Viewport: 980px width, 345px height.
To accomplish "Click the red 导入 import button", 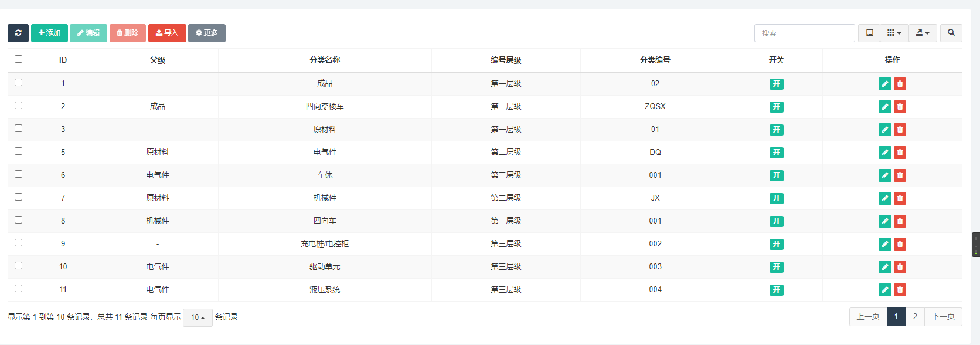I will (x=167, y=33).
